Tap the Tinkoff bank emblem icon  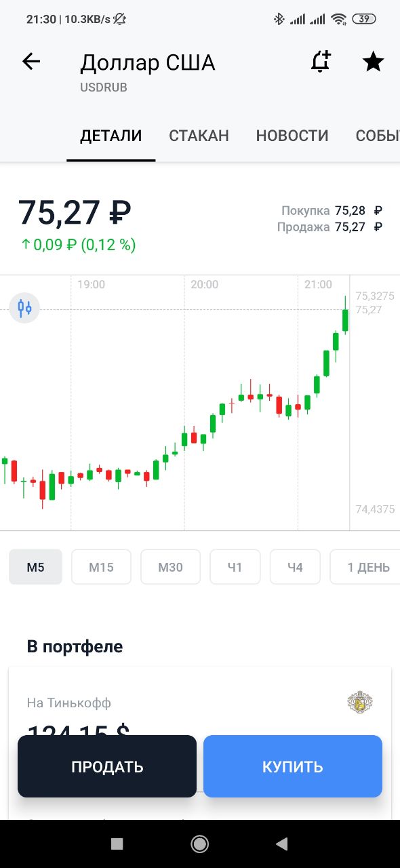[361, 703]
